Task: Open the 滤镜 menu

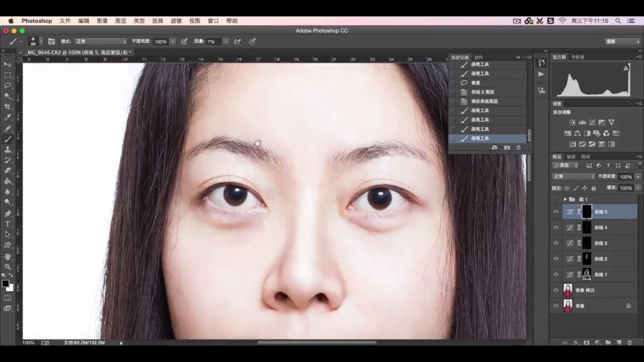Action: click(176, 21)
